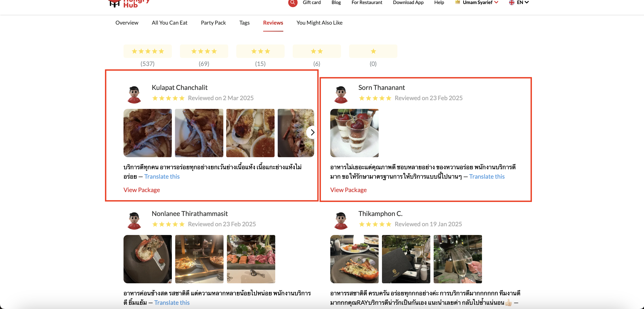644x309 pixels.
Task: Filter reviews by two stars
Action: (317, 51)
